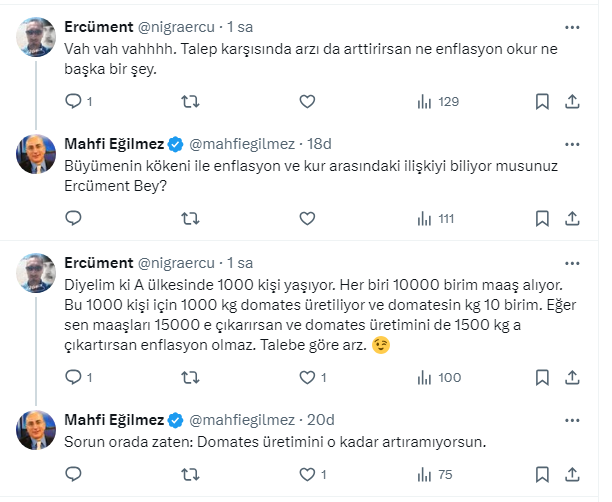Click Mahfi Eğilmez's profile avatar
Image resolution: width=612 pixels, height=502 pixels.
point(38,151)
